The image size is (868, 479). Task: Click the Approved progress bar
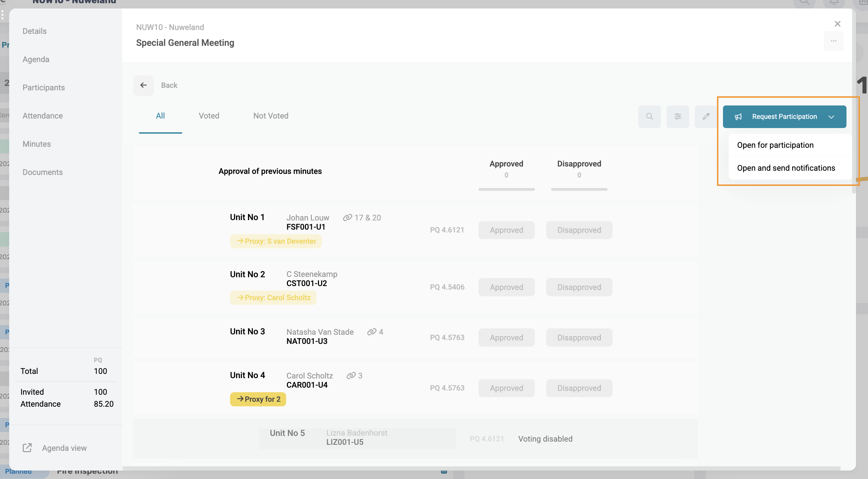pyautogui.click(x=506, y=189)
